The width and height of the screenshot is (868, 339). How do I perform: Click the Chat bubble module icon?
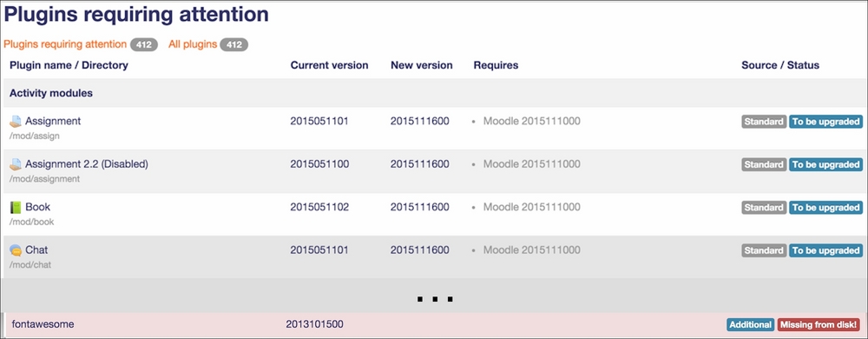pyautogui.click(x=16, y=250)
